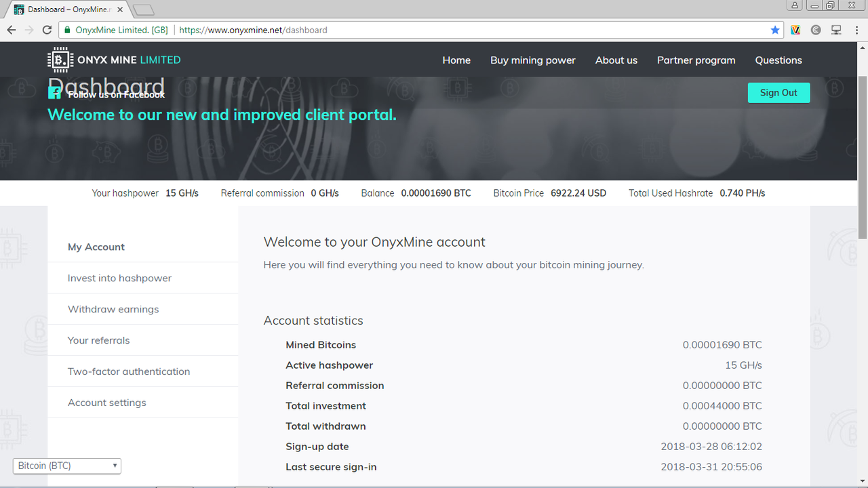Click the Total withdrawn row label
Image resolution: width=868 pixels, height=488 pixels.
pyautogui.click(x=325, y=426)
